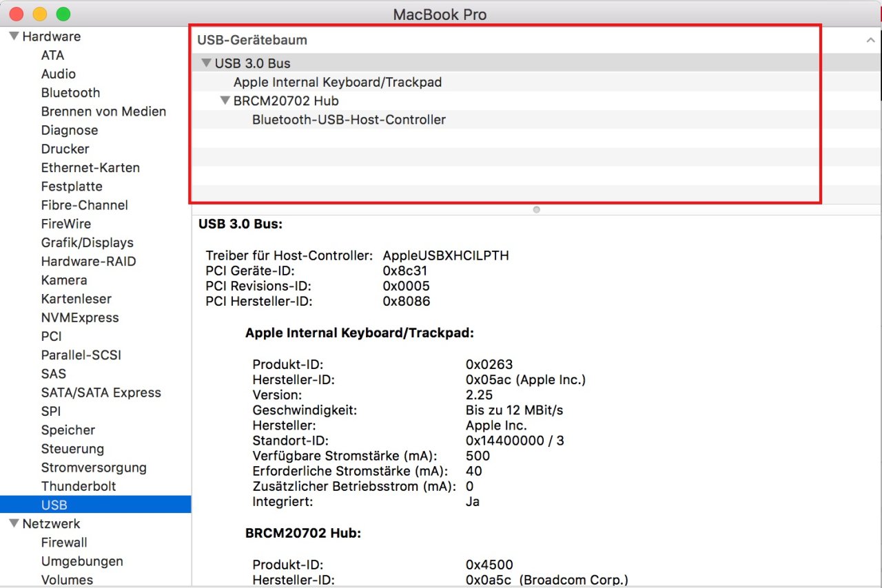Open Kamera information
The height and width of the screenshot is (588, 882).
[x=64, y=280]
